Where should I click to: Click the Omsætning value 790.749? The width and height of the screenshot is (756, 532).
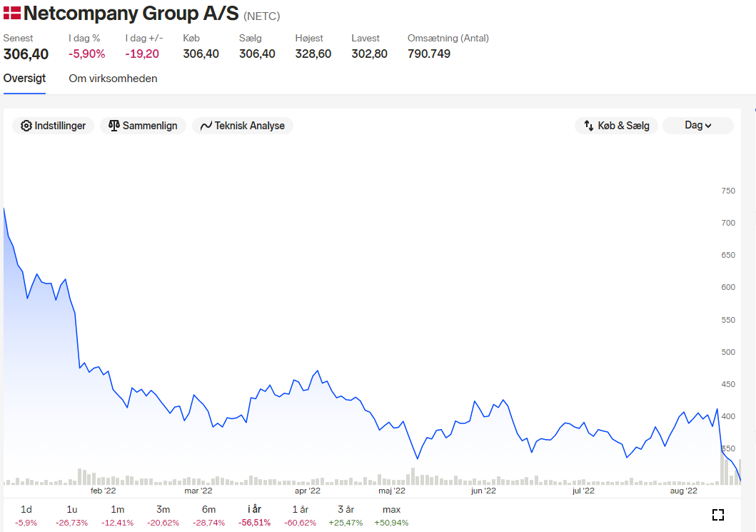[429, 54]
